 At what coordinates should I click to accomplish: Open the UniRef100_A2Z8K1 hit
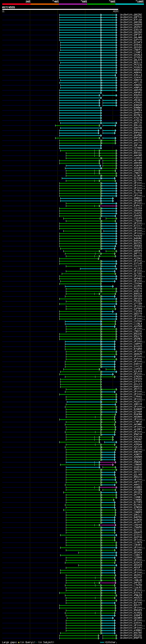tap(131, 259)
